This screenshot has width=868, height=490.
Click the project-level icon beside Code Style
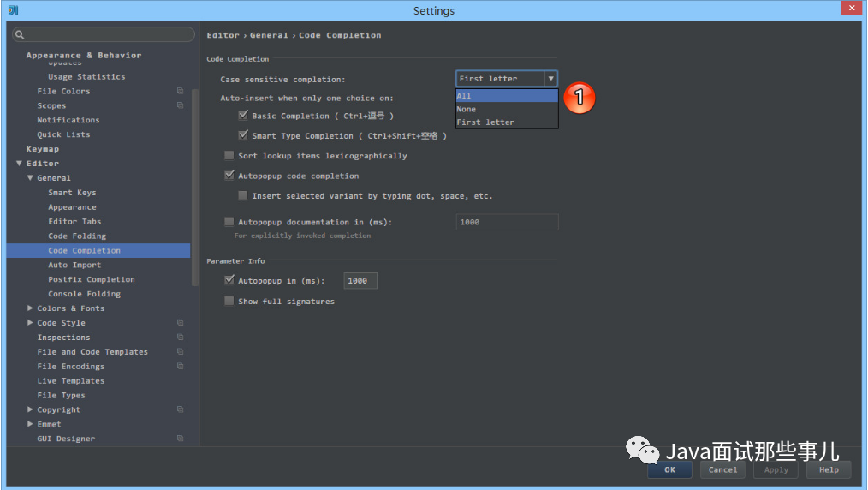[180, 322]
